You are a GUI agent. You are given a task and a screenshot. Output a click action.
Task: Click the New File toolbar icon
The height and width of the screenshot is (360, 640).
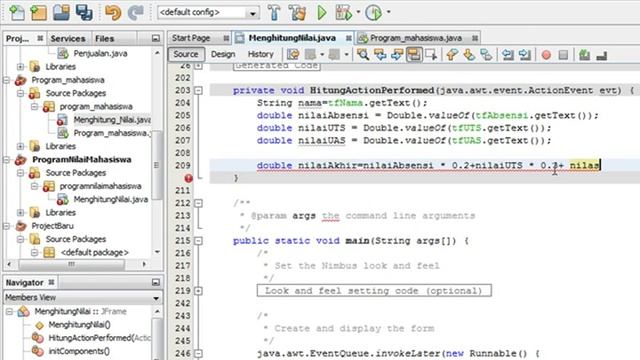coord(16,12)
